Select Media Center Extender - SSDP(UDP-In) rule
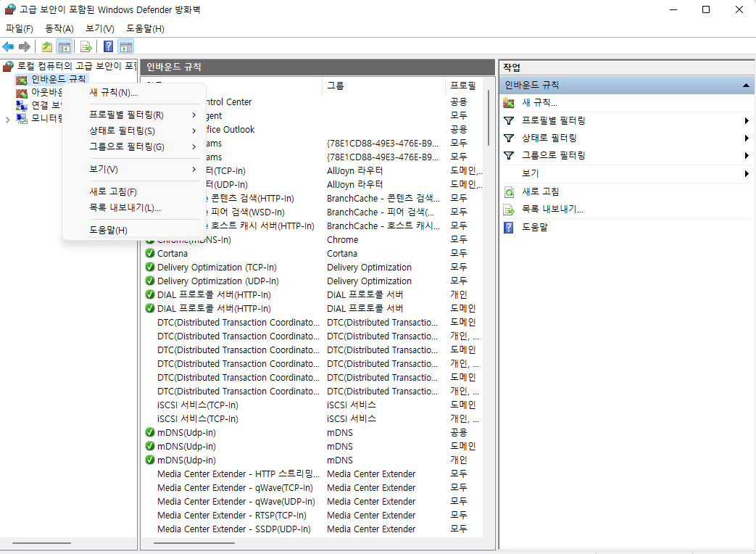756x554 pixels. (234, 529)
